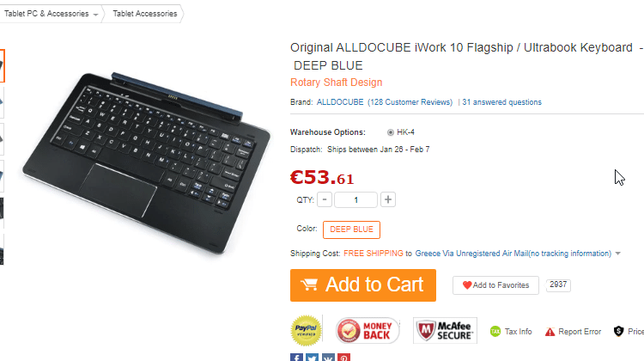Share product via VK icon
This screenshot has height=361, width=644.
coord(328,357)
